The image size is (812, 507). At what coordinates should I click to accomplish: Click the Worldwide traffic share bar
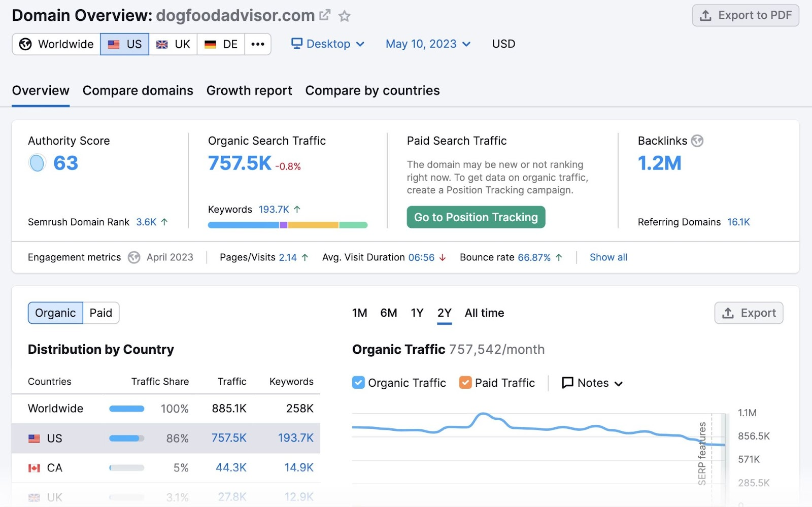(127, 409)
